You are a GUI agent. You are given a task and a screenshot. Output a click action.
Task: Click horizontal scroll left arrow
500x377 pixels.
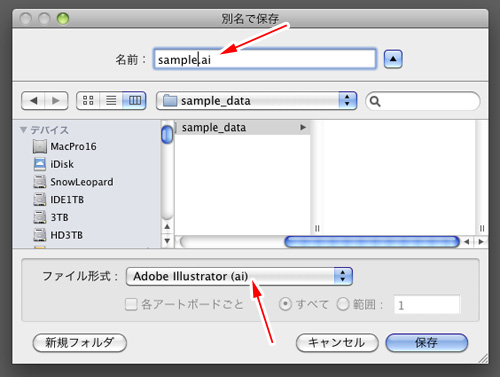[467, 241]
